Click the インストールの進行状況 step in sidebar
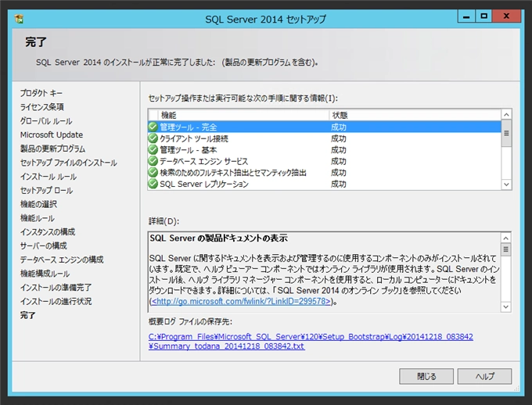532x405 pixels. 56,301
